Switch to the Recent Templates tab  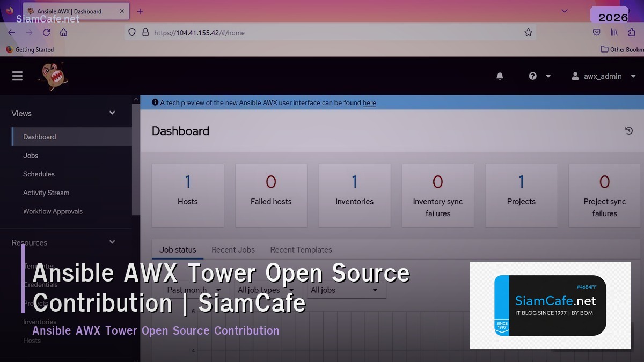[301, 250]
